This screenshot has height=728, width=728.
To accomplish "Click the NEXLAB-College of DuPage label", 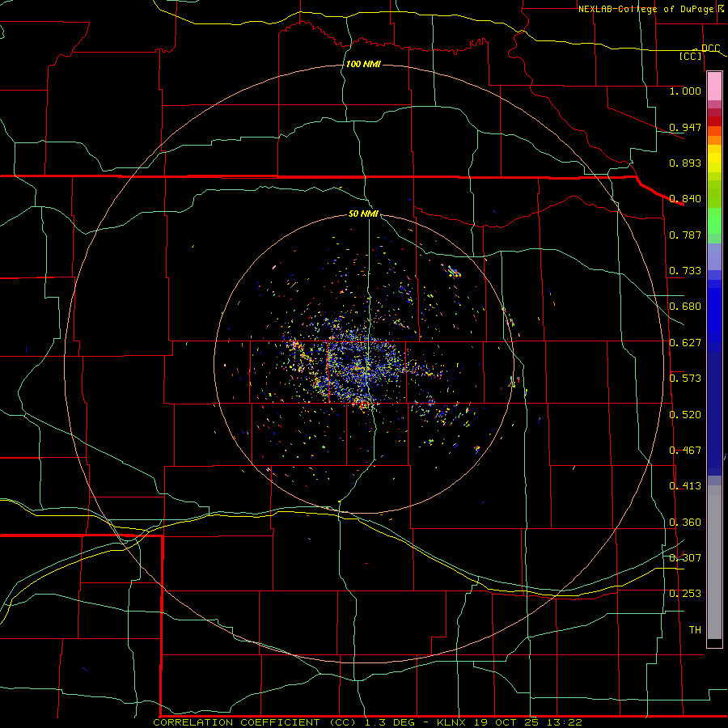I will pyautogui.click(x=645, y=9).
